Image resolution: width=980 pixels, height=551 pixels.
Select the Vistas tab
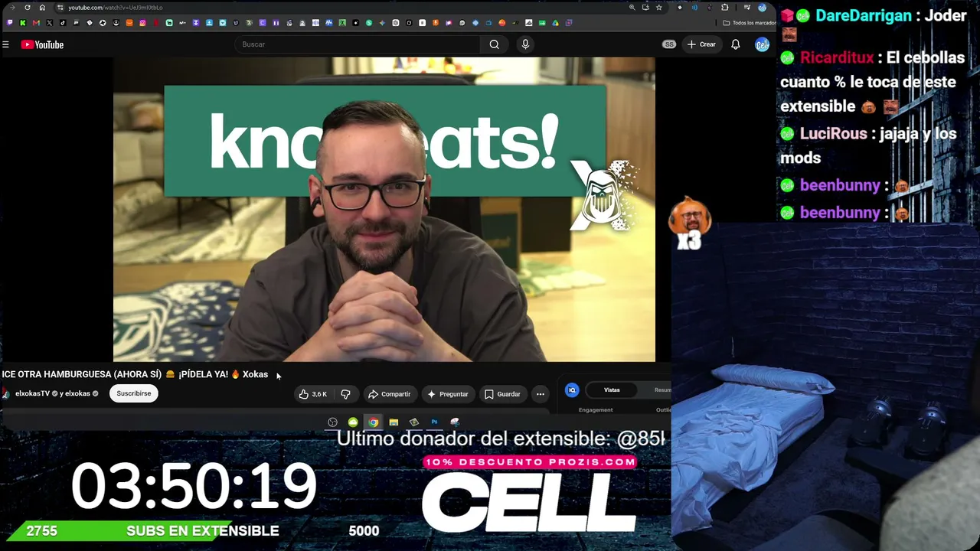pyautogui.click(x=612, y=390)
